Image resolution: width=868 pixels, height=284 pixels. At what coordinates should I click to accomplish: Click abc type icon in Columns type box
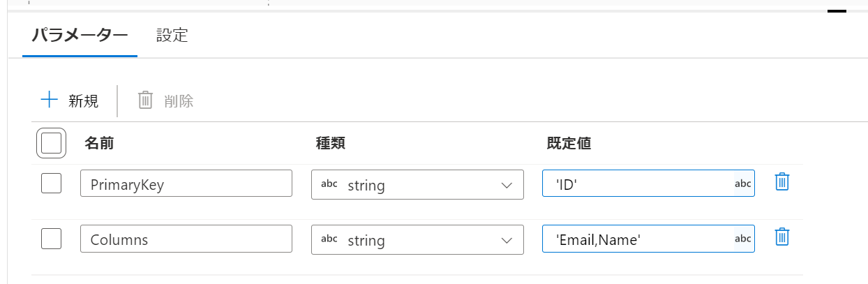click(329, 239)
